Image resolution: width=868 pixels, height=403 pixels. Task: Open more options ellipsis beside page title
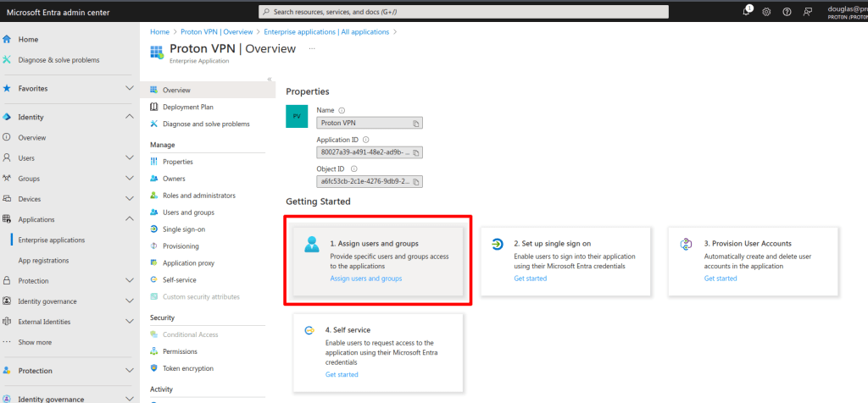312,48
